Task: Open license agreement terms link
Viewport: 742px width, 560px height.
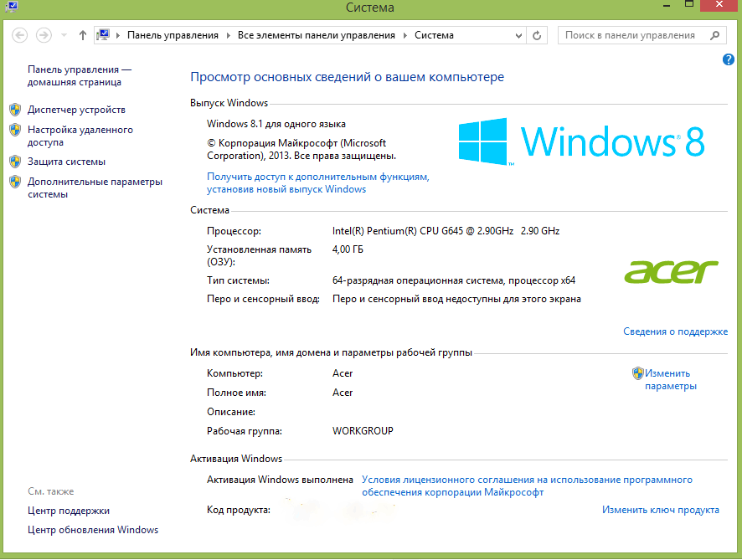Action: (x=527, y=486)
